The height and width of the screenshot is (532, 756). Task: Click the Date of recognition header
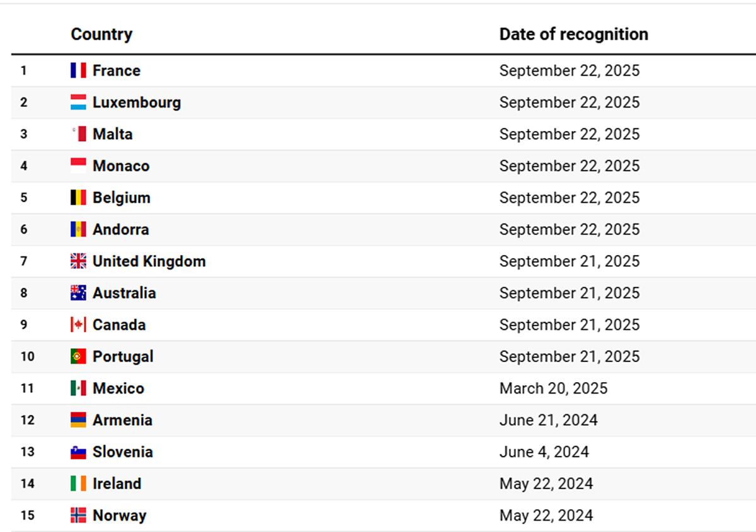tap(573, 34)
